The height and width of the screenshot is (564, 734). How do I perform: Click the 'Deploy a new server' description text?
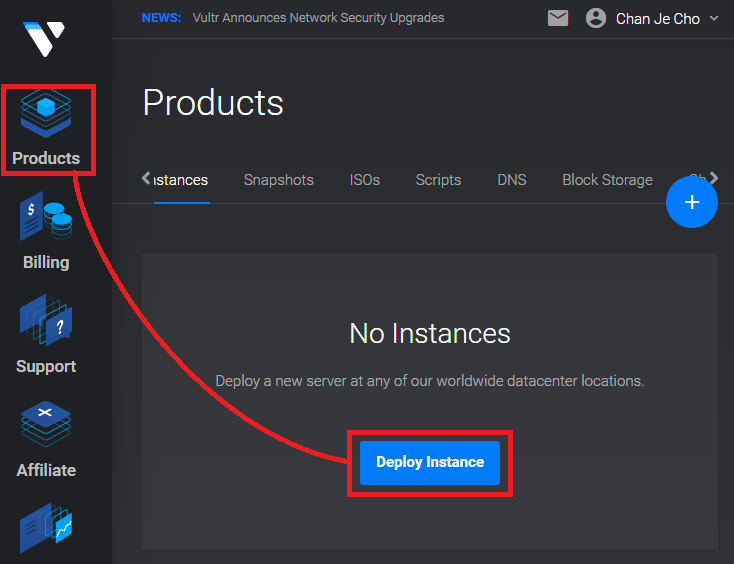(x=430, y=381)
